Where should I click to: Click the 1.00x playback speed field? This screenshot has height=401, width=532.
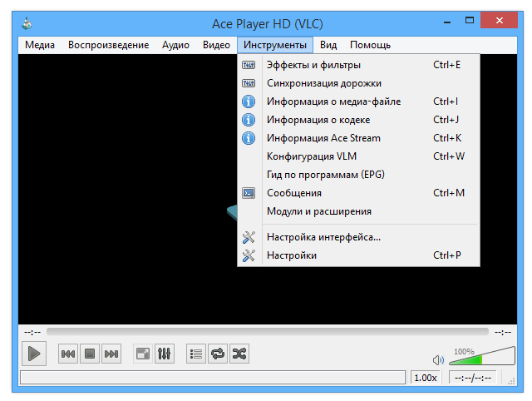(x=426, y=378)
